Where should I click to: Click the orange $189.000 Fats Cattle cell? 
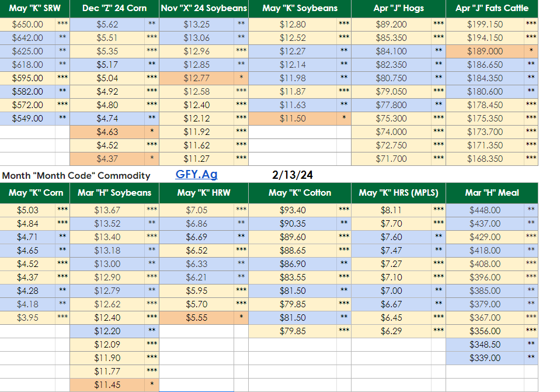coord(485,51)
